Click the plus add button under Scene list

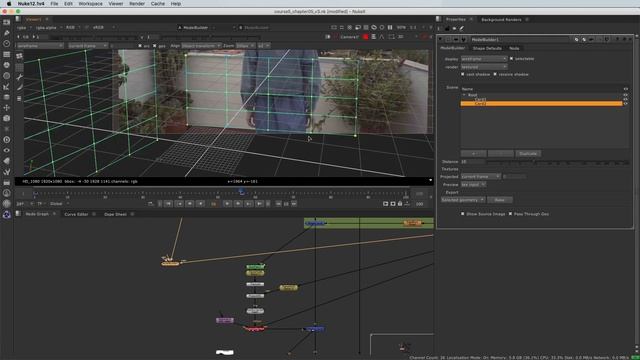coord(473,154)
